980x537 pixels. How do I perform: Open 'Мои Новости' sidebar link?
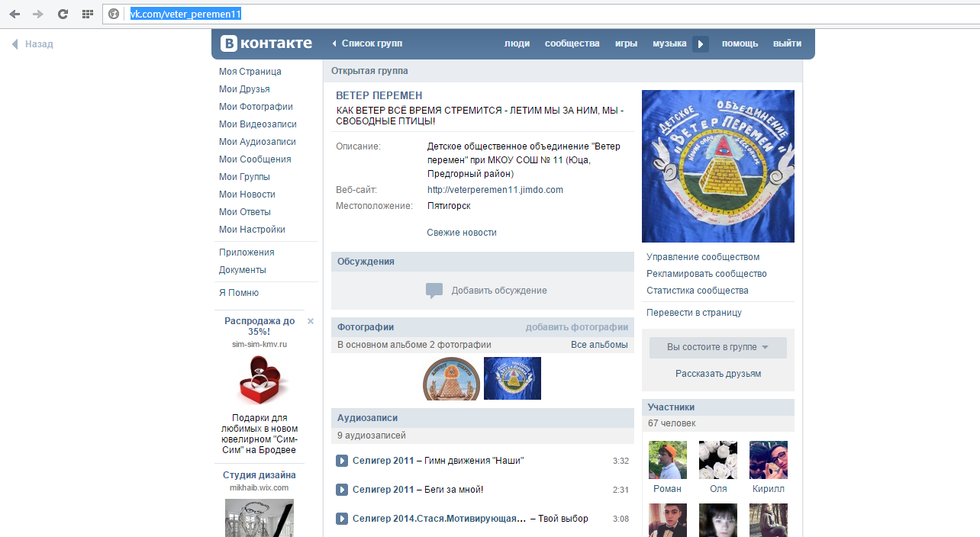(247, 195)
